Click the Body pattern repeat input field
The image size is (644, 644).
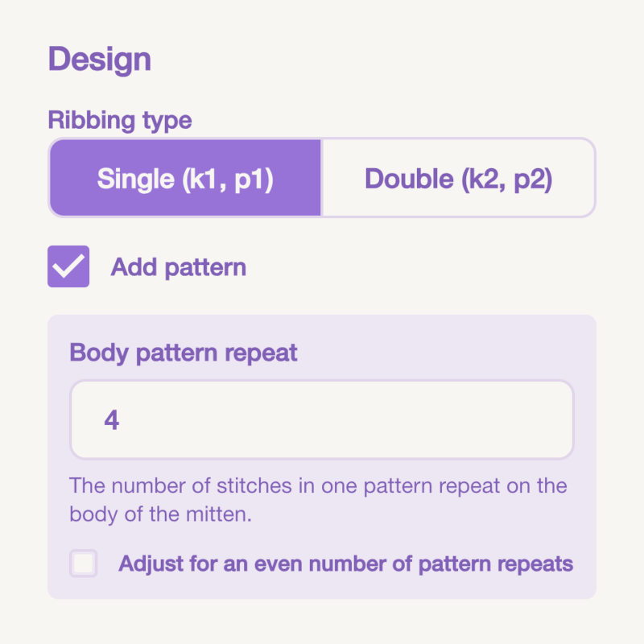point(322,419)
